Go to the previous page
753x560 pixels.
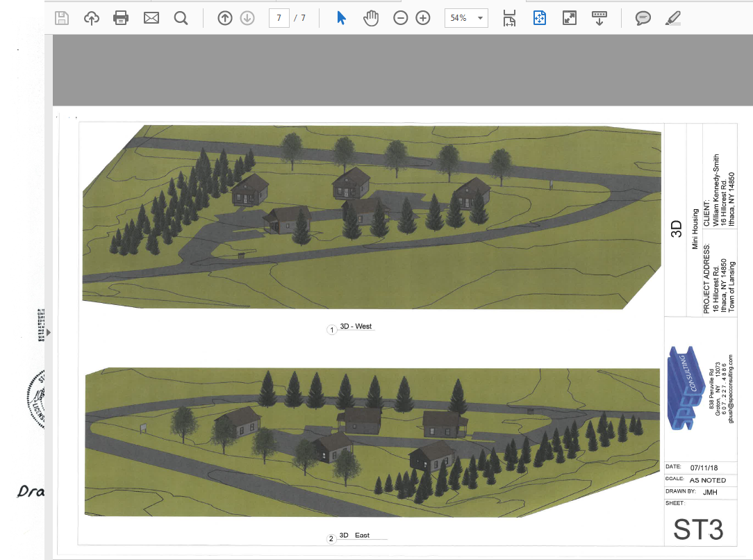pos(224,18)
